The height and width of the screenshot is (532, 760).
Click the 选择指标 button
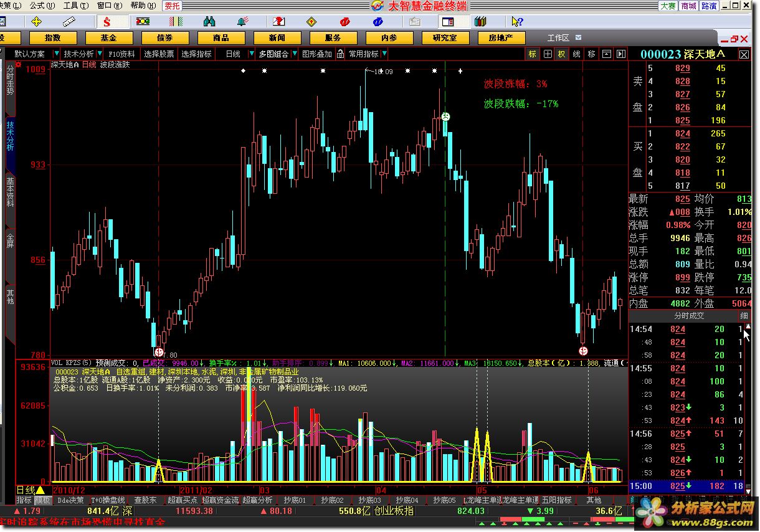tap(196, 54)
